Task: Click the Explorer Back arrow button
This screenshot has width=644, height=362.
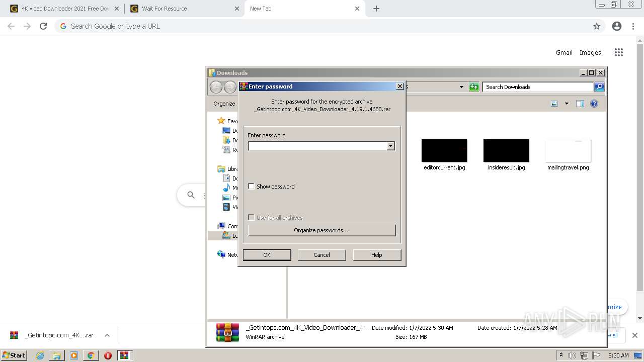Action: point(216,87)
